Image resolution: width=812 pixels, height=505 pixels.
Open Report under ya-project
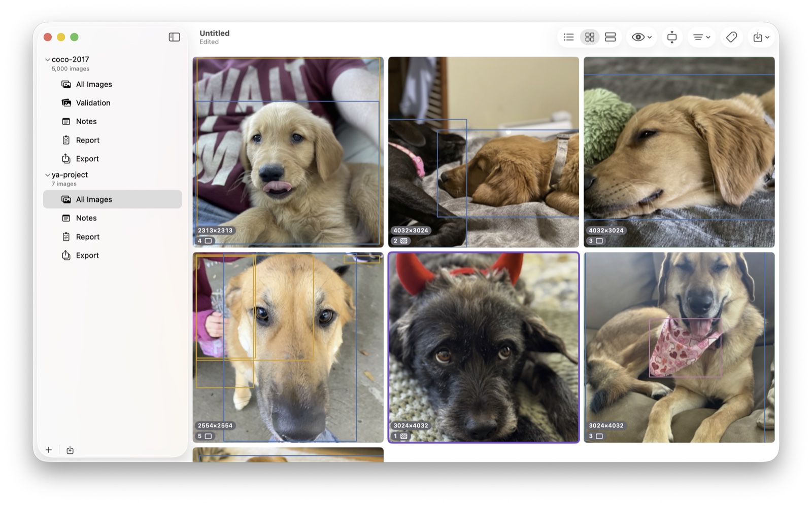[x=112, y=237]
